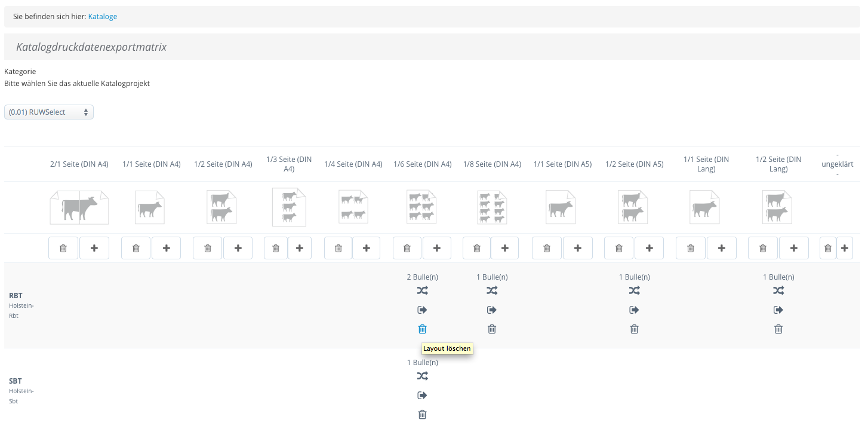
Task: Click the 1/1 Seite (DIN A5) thumbnail
Action: [x=561, y=207]
